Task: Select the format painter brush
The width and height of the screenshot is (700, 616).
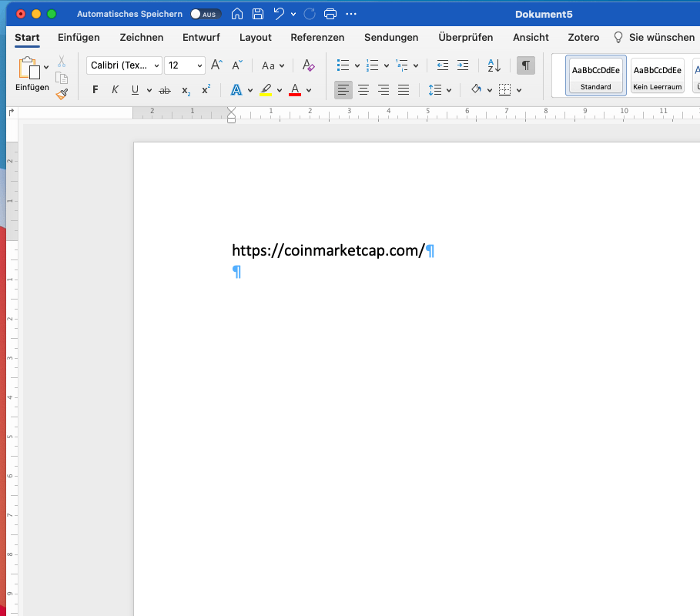Action: pyautogui.click(x=62, y=94)
